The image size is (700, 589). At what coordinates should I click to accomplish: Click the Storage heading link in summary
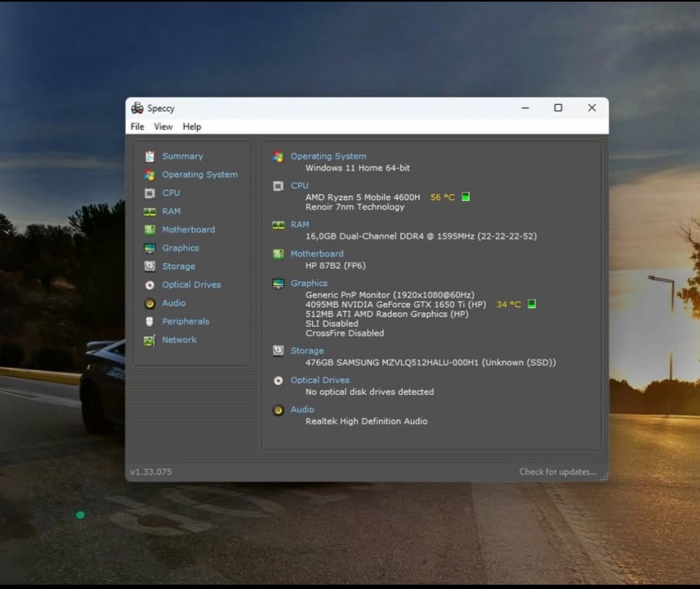click(307, 351)
